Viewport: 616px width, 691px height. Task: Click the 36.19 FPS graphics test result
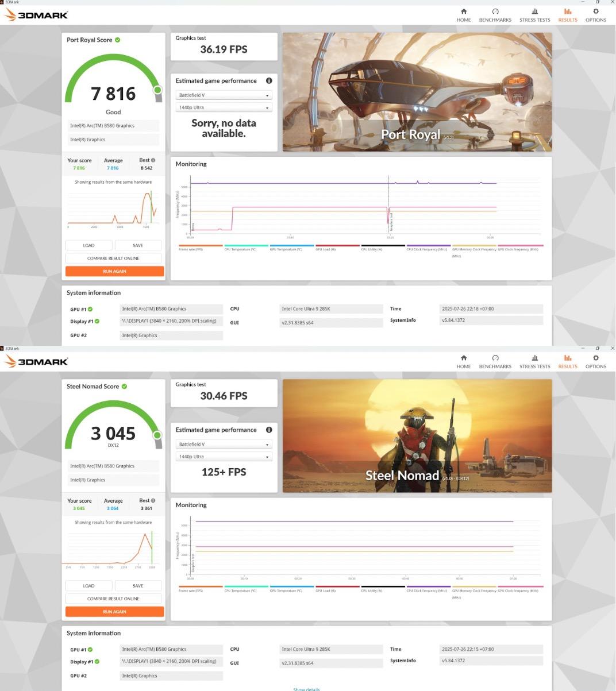click(x=224, y=49)
